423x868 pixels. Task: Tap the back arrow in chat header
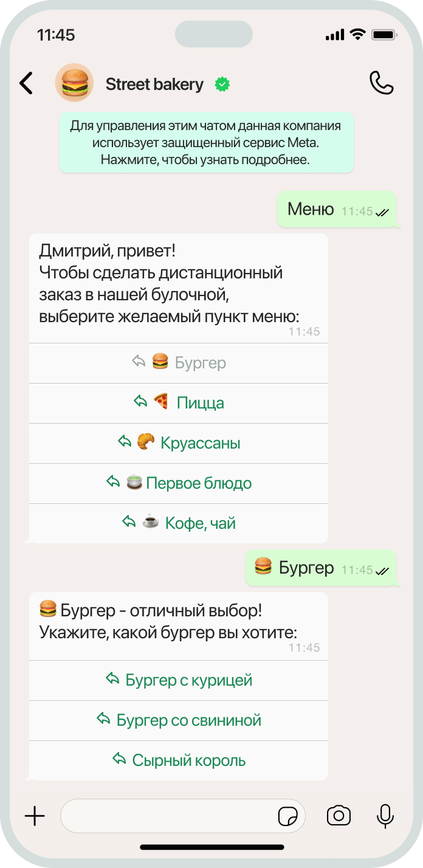click(26, 83)
